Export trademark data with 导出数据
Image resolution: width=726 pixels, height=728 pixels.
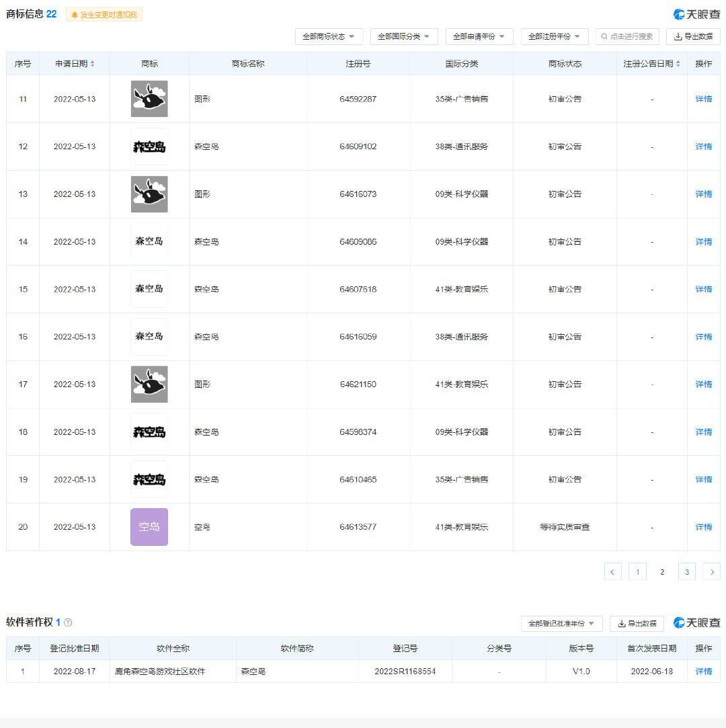tap(693, 36)
